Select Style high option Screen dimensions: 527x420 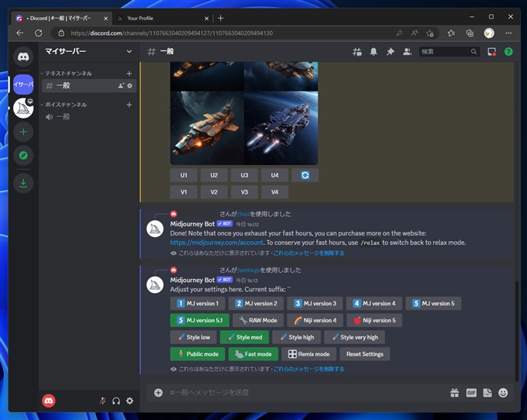coord(296,337)
